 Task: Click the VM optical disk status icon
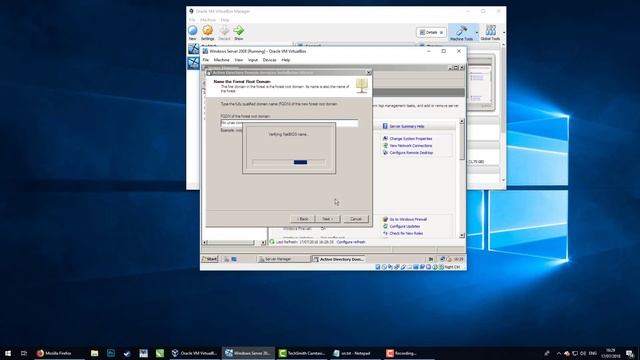tap(384, 267)
